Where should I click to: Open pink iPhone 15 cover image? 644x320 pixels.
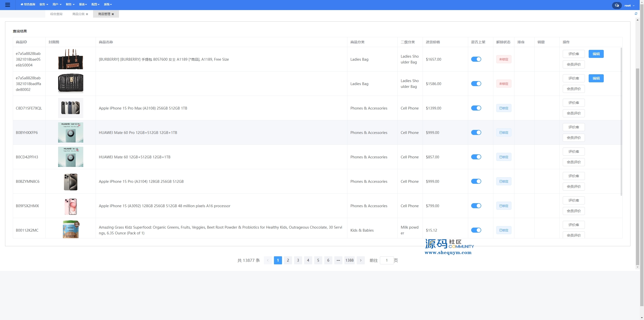[71, 206]
